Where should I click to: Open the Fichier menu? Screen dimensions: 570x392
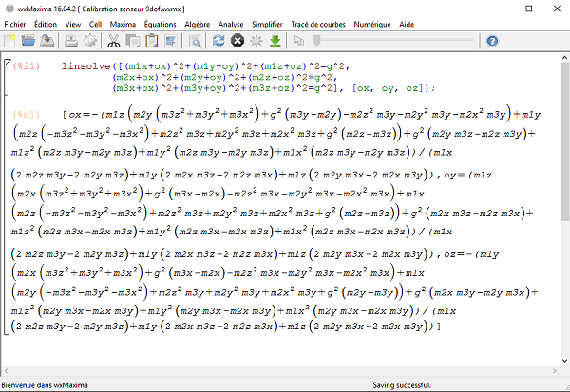coord(15,25)
